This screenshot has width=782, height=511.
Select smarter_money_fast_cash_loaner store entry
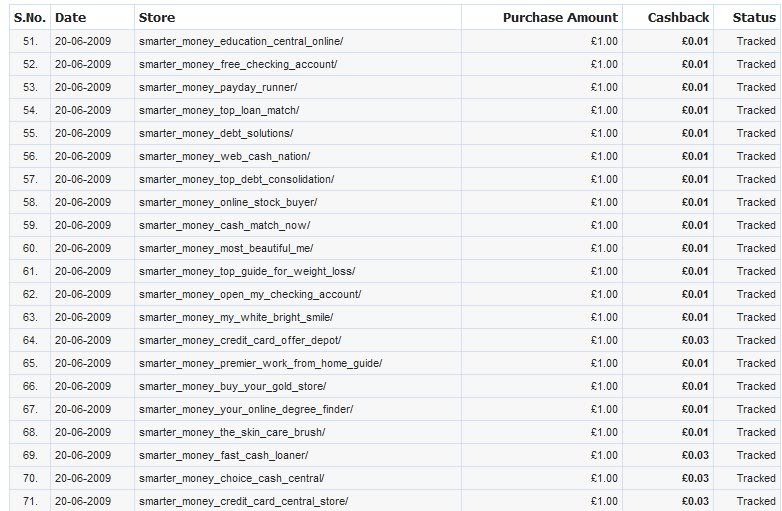[x=223, y=455]
